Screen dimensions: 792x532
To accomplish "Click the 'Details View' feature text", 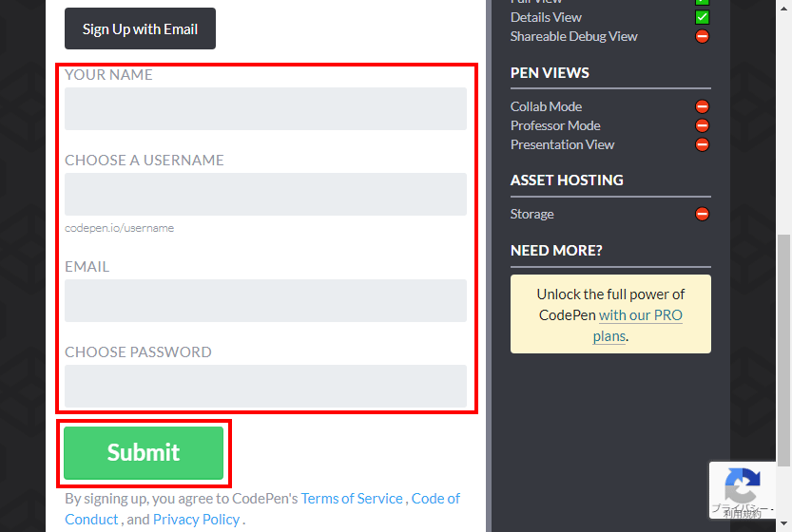I will pos(546,18).
